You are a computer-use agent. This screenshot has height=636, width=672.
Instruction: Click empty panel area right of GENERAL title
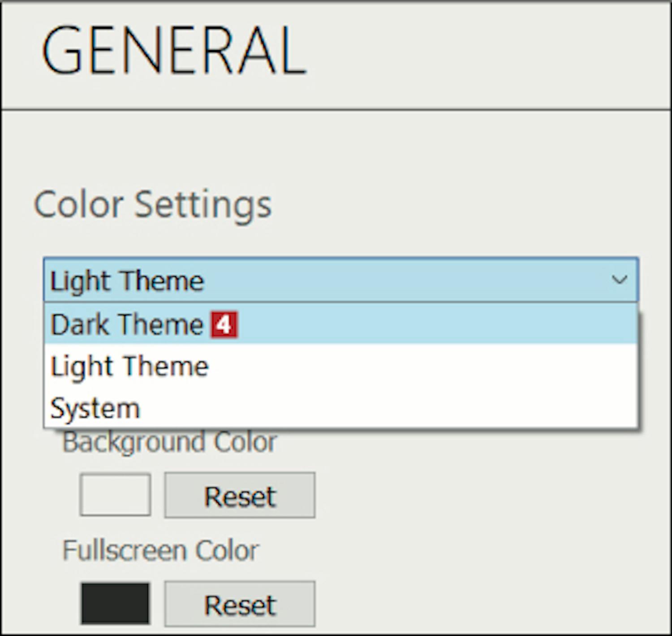pos(493,50)
